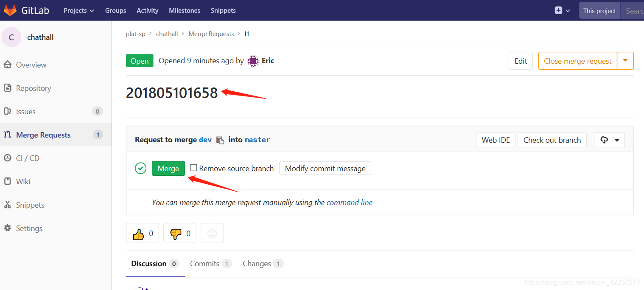644x290 pixels.
Task: Click the Snippets scissors icon
Action: [7, 205]
